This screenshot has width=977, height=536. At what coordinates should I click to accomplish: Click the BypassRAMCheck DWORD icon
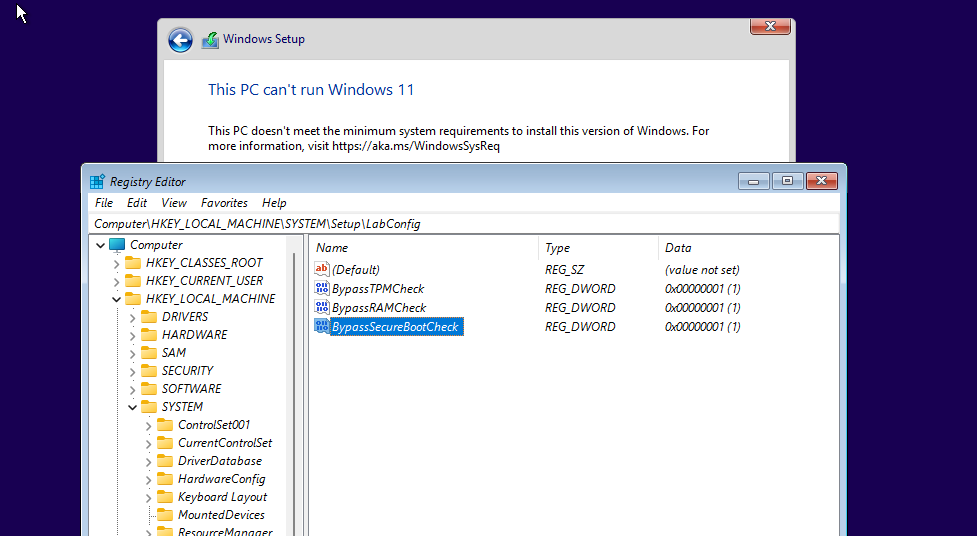pyautogui.click(x=322, y=307)
